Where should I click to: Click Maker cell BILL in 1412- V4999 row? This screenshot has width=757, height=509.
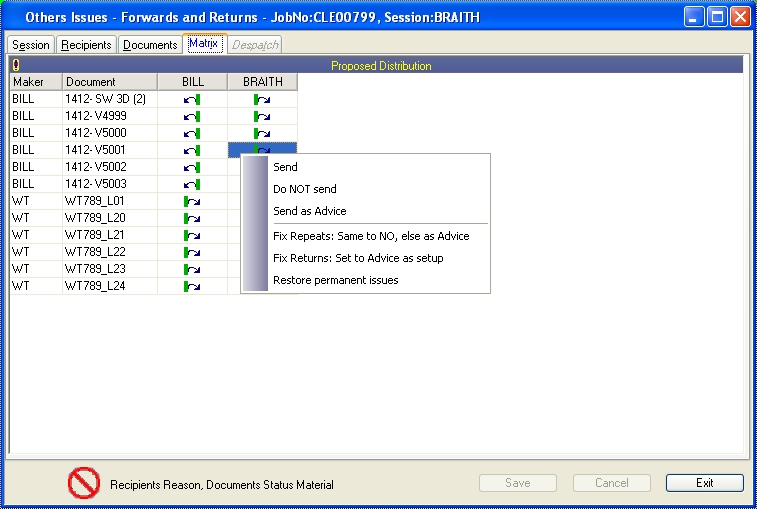point(36,116)
